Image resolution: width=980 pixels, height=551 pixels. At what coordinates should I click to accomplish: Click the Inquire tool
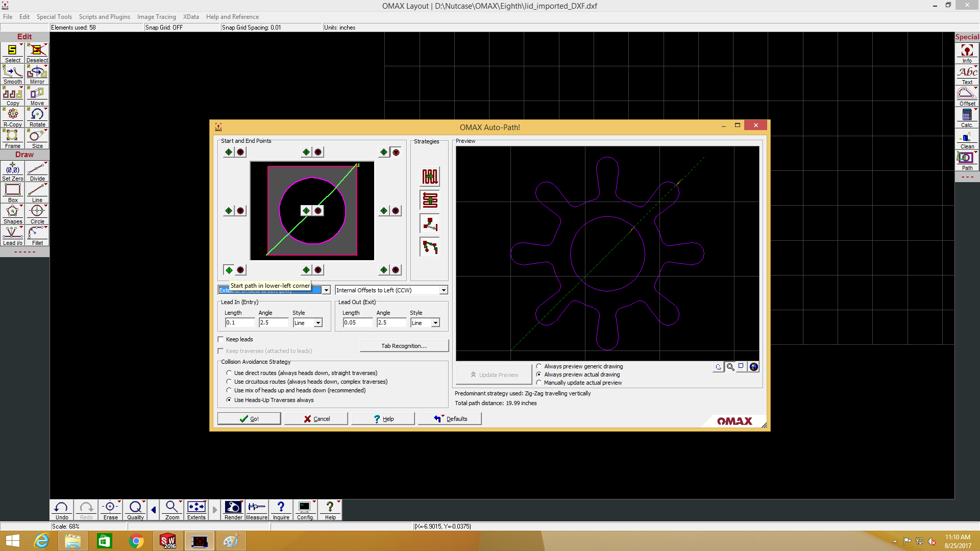point(281,510)
